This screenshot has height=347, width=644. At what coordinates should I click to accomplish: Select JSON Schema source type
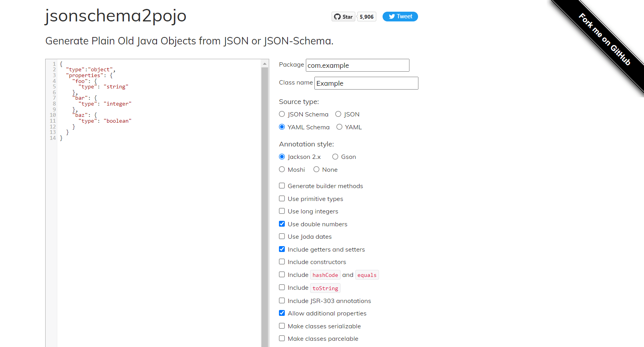pos(282,114)
